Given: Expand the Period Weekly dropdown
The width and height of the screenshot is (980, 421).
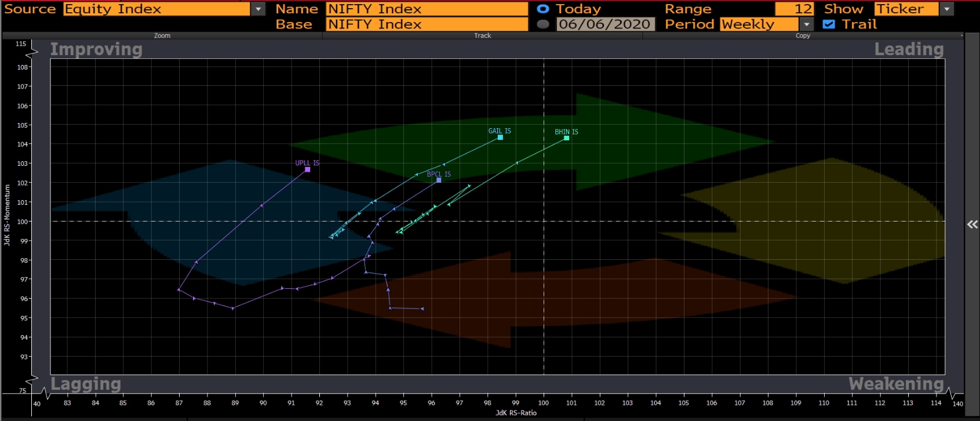Looking at the screenshot, I should pyautogui.click(x=806, y=24).
